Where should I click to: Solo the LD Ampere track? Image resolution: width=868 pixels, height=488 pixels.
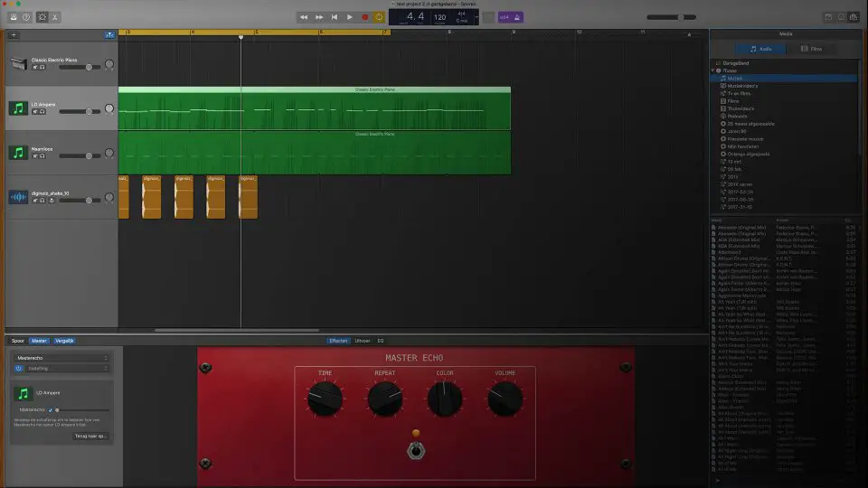pyautogui.click(x=42, y=112)
